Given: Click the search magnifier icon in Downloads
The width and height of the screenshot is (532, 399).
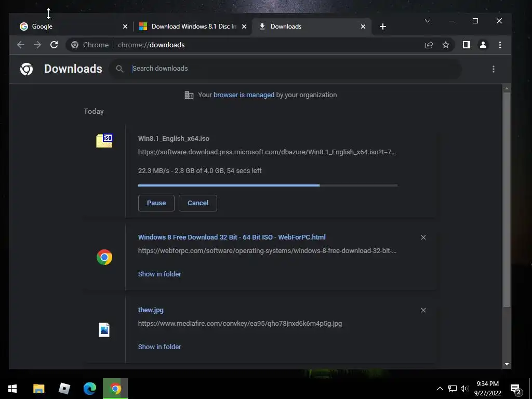Looking at the screenshot, I should [x=119, y=69].
